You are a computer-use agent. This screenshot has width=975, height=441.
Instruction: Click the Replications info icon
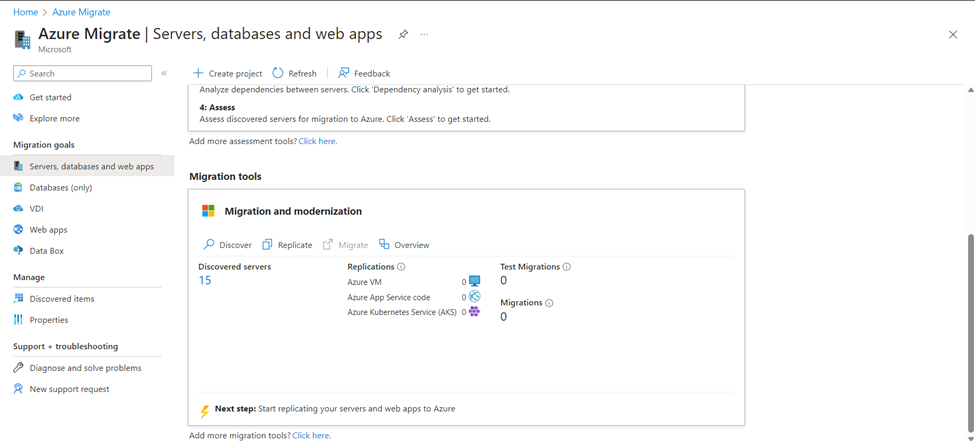(401, 267)
